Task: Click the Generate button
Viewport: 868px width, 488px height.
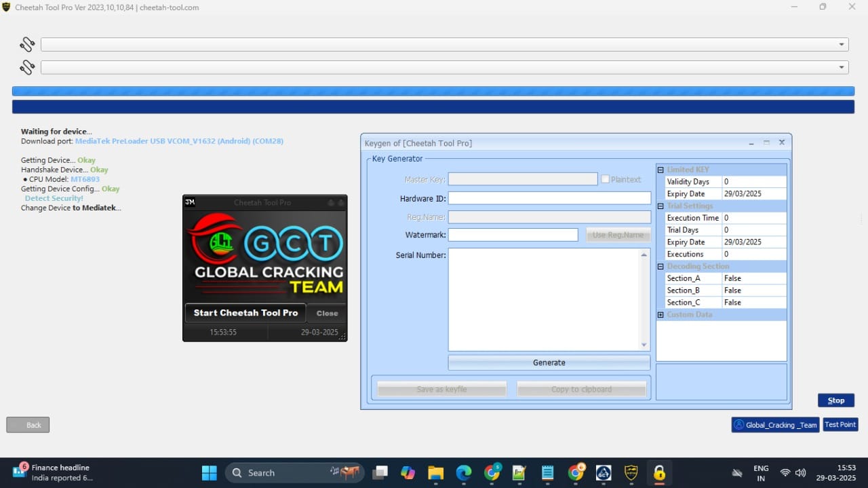Action: [549, 362]
